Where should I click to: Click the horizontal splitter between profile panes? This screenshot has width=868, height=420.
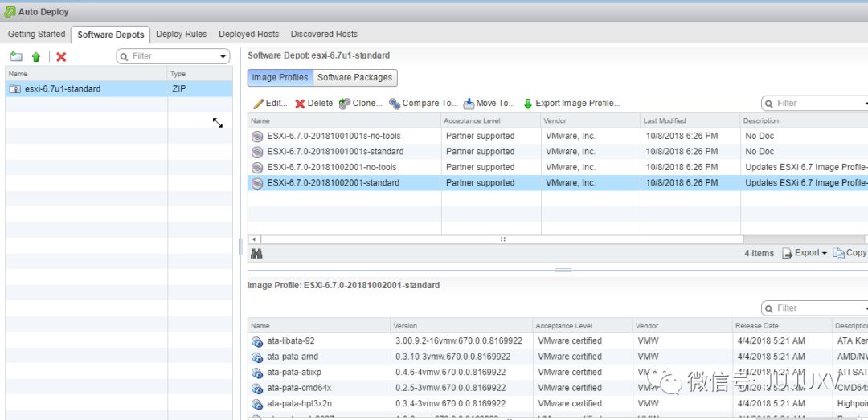click(x=563, y=271)
